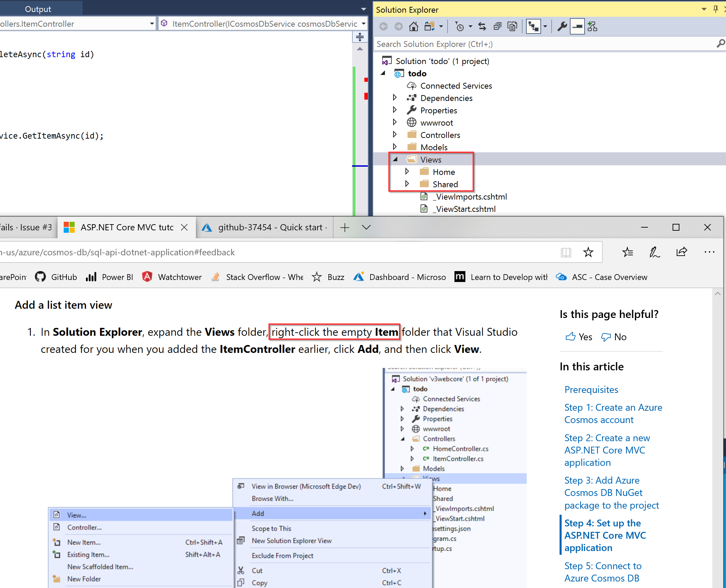Open the ItemController member dropdown
Viewport: 726px width, 588px height.
363,24
